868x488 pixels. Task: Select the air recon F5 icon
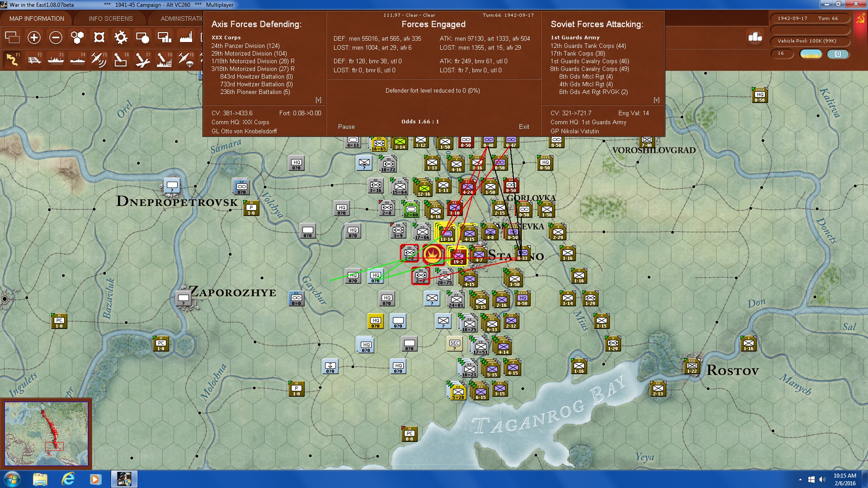tap(99, 59)
